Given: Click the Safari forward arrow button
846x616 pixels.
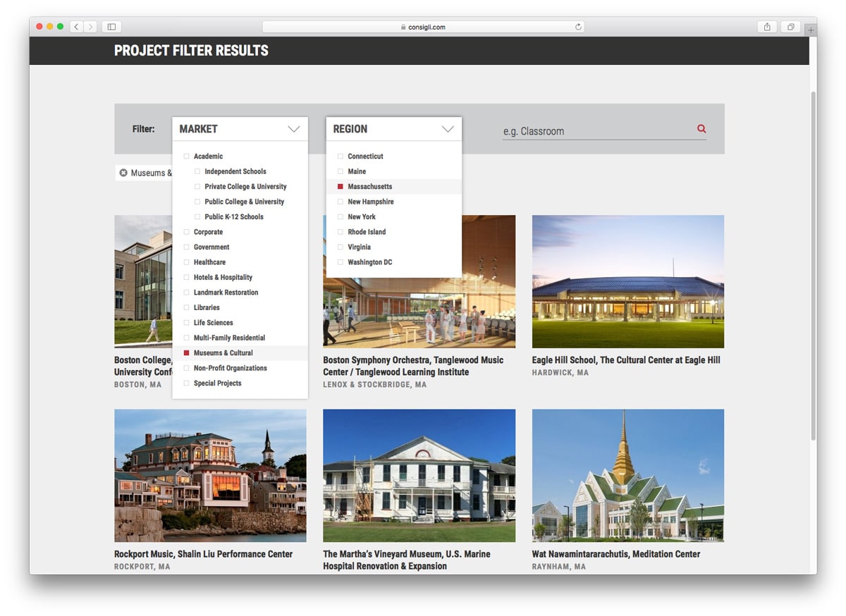Looking at the screenshot, I should 90,27.
